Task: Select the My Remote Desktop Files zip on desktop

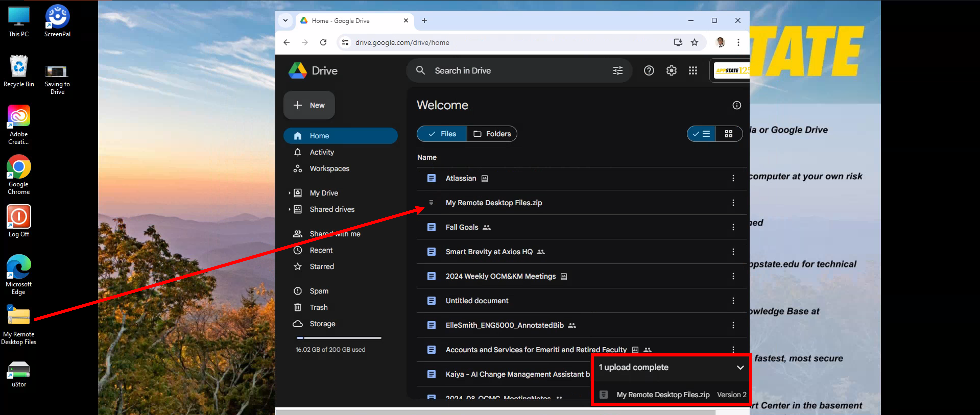Action: pyautogui.click(x=19, y=325)
